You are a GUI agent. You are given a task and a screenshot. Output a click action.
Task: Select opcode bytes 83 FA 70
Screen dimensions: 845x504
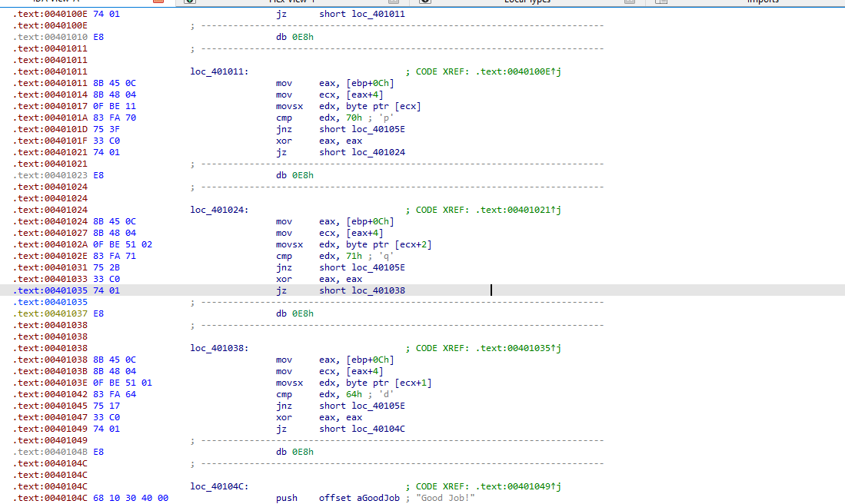(x=115, y=118)
